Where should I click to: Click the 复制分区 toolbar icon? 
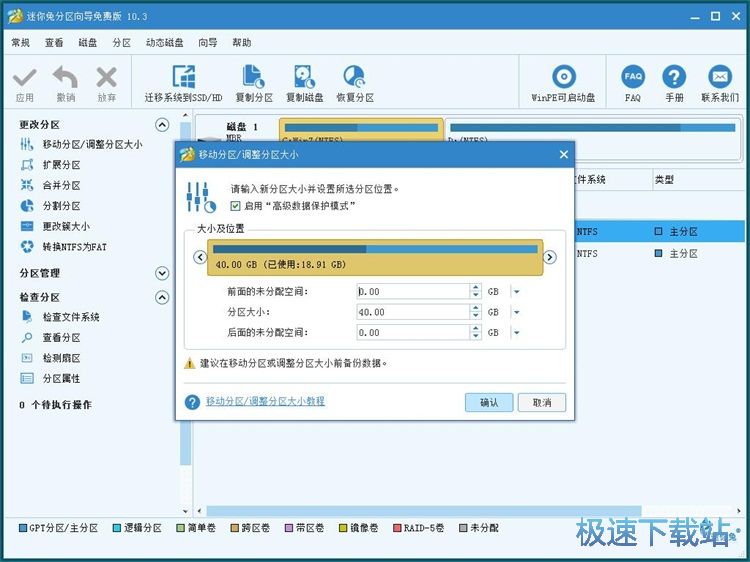click(254, 78)
